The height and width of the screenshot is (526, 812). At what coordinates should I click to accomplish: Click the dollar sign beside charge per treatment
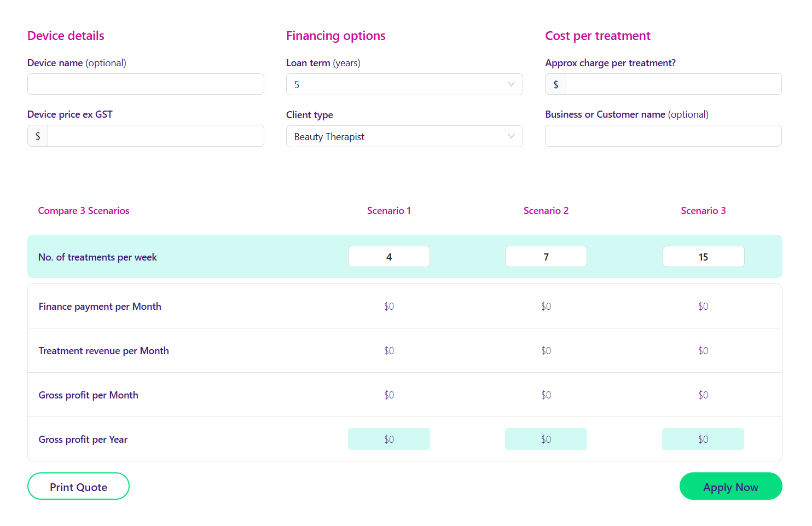(x=555, y=84)
